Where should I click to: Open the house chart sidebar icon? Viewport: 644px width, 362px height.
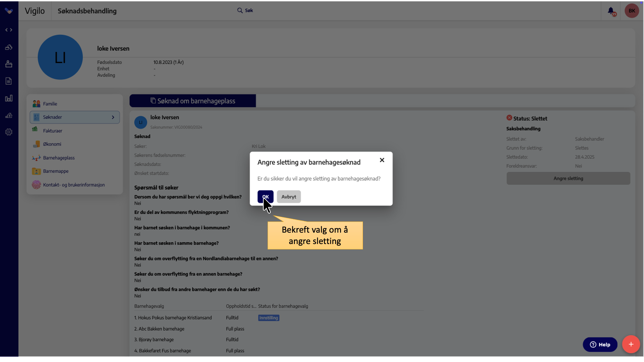click(9, 115)
